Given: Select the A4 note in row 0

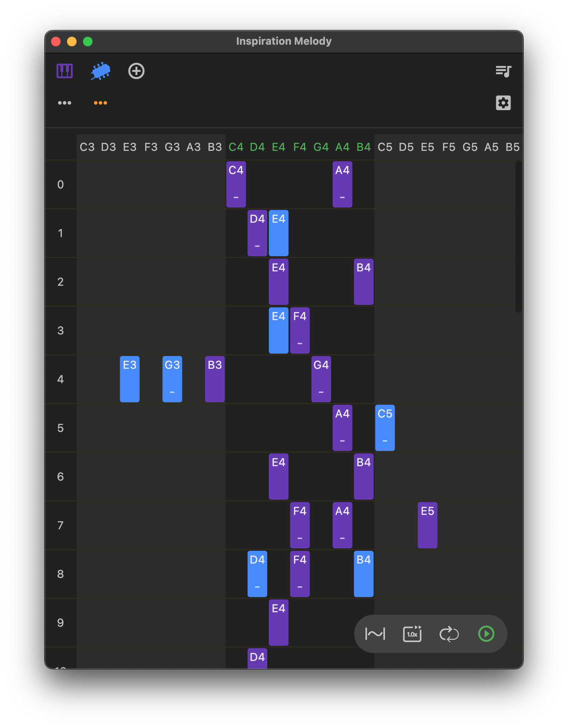Looking at the screenshot, I should [x=343, y=184].
